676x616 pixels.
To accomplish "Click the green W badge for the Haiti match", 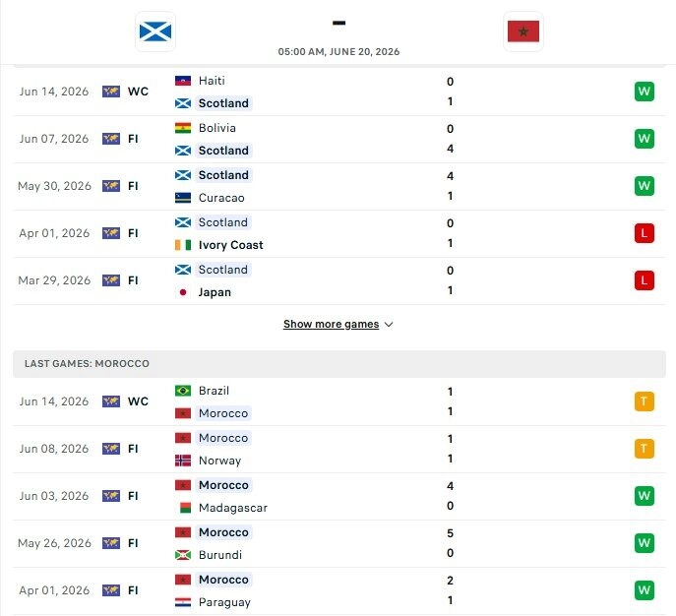I will 645,92.
